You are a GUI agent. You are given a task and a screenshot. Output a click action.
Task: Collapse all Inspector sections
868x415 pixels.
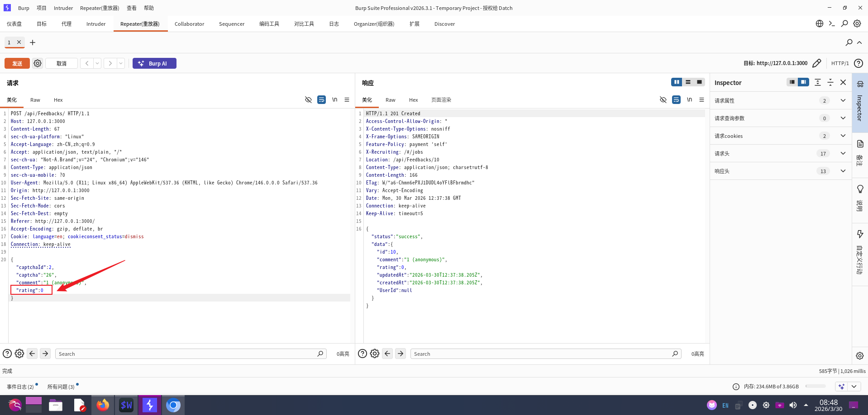click(x=830, y=82)
